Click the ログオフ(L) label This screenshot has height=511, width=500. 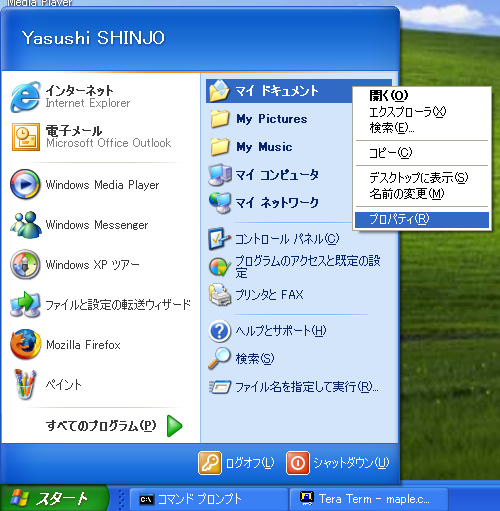250,463
